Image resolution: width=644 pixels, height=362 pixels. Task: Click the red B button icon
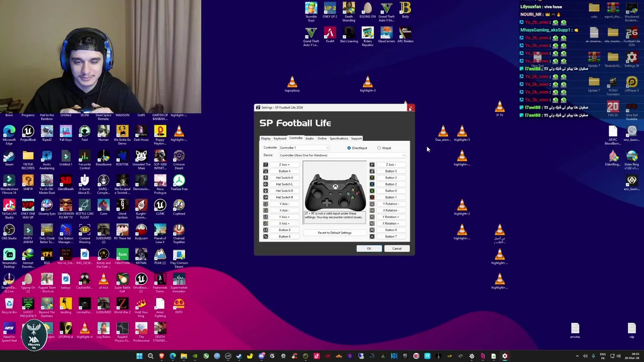coord(372,197)
